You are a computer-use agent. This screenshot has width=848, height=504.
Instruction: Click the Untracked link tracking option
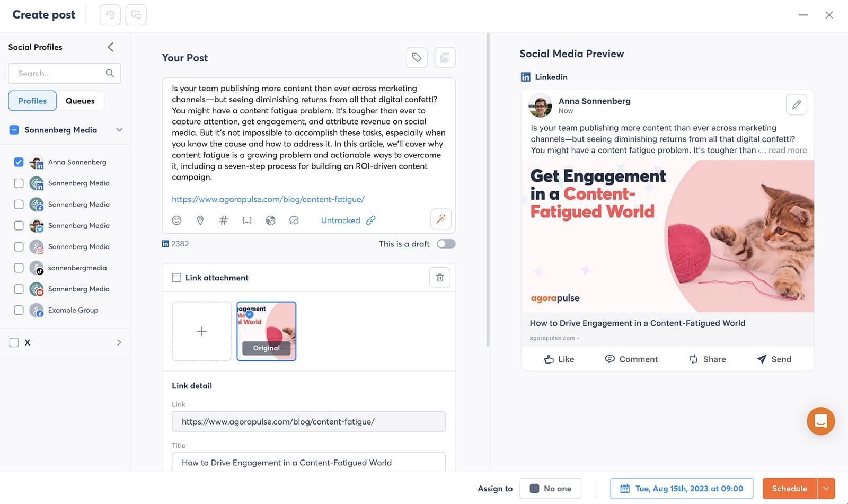(x=348, y=220)
